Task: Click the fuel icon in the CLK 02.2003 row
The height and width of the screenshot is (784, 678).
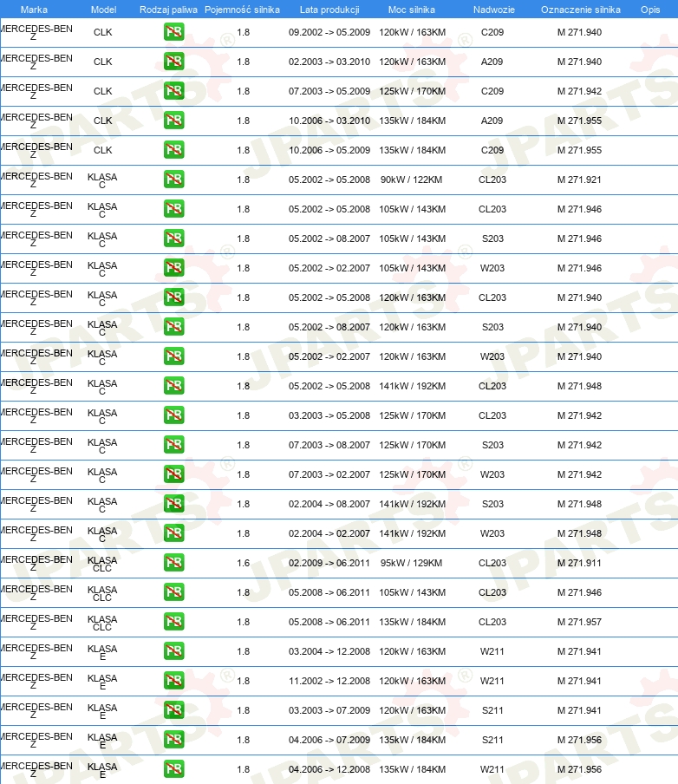Action: [174, 62]
